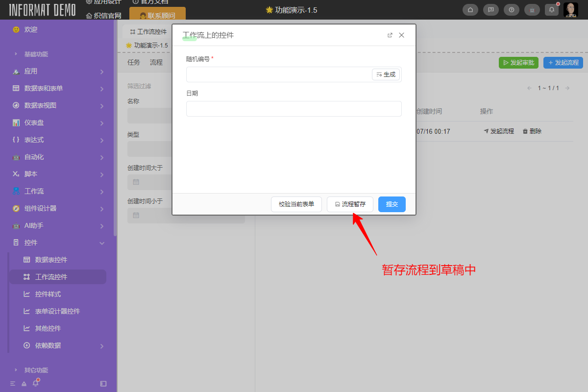The width and height of the screenshot is (588, 392).
Task: Click the 生成 button for random number
Action: [386, 74]
